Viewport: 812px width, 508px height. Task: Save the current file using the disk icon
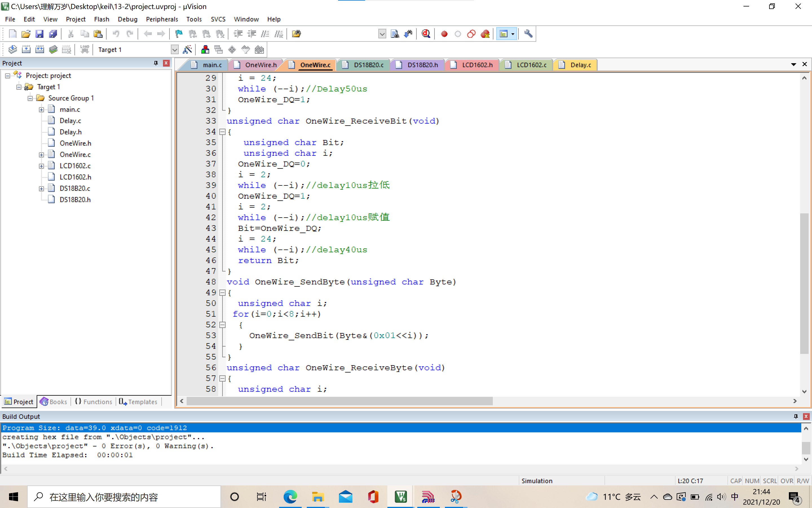click(x=39, y=34)
